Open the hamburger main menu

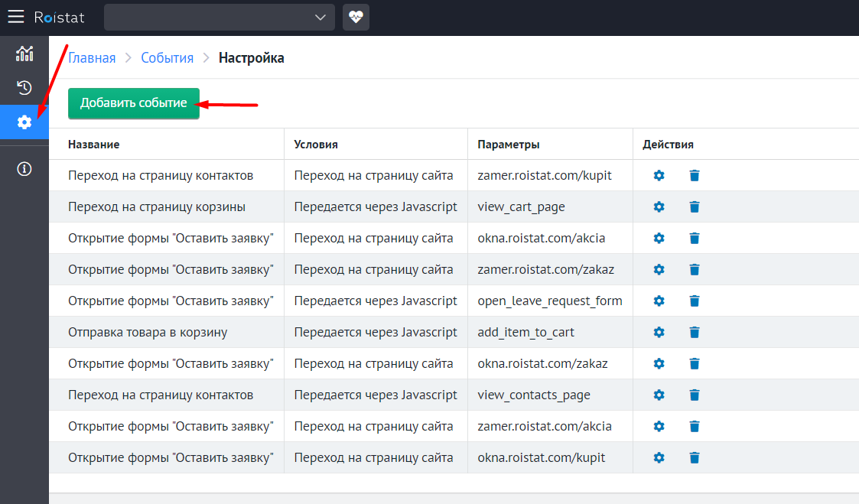(x=16, y=17)
